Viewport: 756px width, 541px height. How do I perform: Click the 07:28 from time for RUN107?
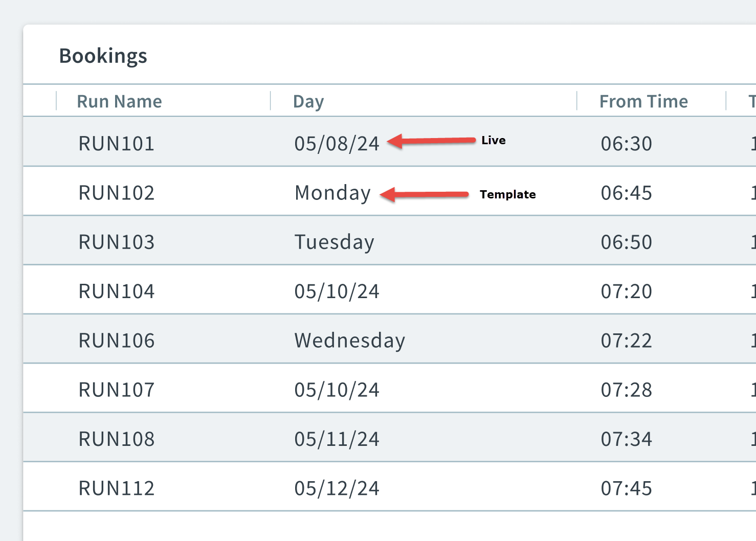pyautogui.click(x=626, y=389)
